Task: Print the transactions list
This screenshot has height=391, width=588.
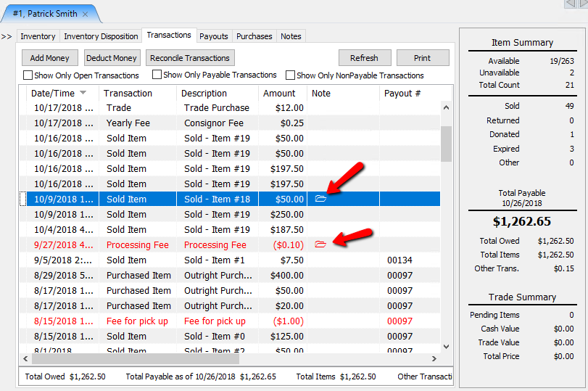Action: click(423, 58)
